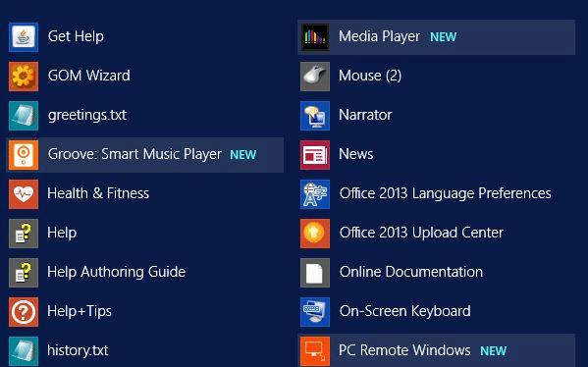The image size is (588, 367).
Task: Select the Online Documentation label
Action: [411, 272]
